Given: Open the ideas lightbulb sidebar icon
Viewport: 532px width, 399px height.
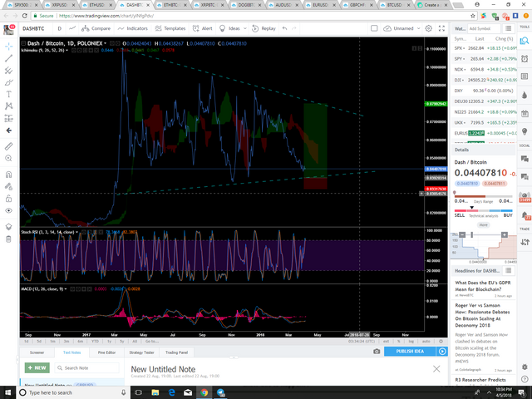Looking at the screenshot, I should click(525, 131).
